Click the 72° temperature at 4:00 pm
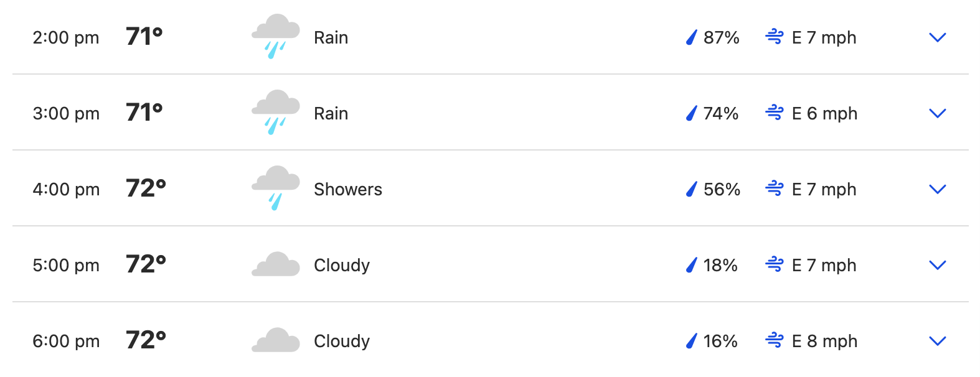Image resolution: width=980 pixels, height=377 pixels. [146, 188]
